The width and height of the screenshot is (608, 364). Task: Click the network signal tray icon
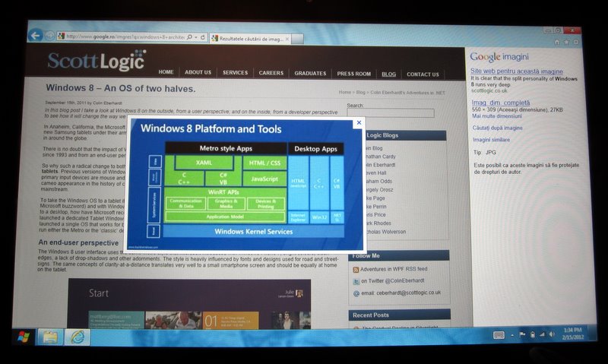(x=542, y=334)
